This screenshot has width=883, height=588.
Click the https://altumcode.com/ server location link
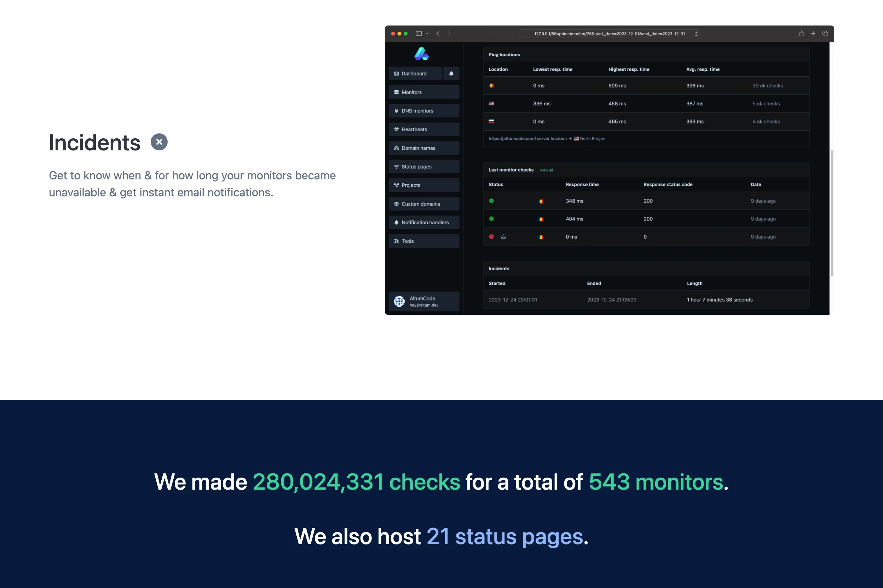(x=527, y=139)
